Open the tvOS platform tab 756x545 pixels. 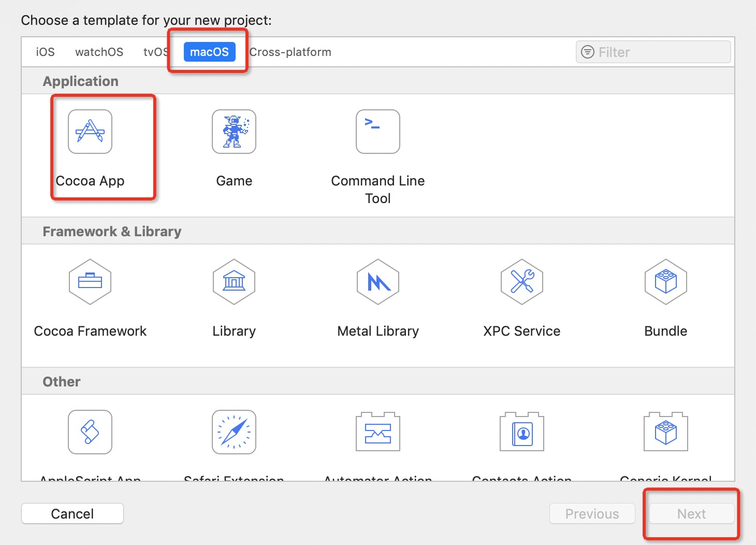(x=155, y=52)
